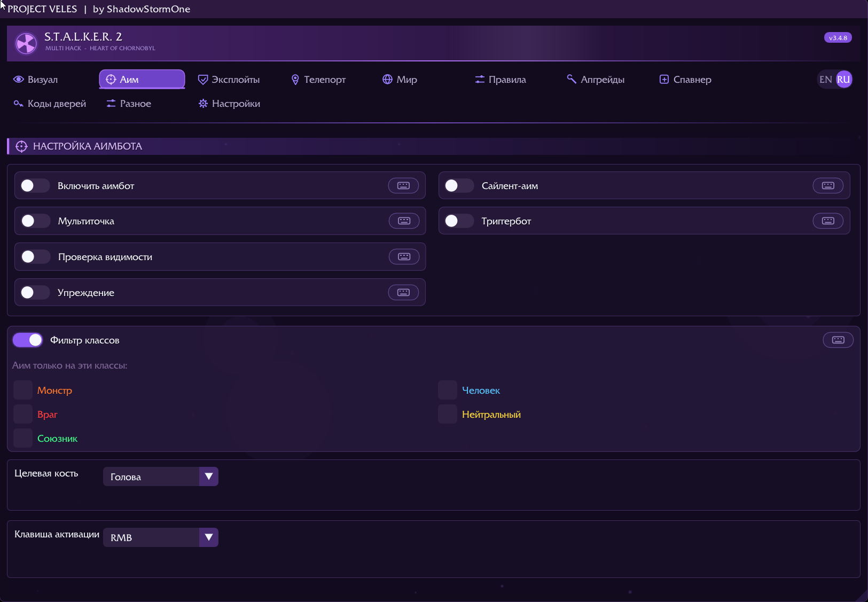Select the RU language button
Screen dimensions: 868x602
click(x=843, y=80)
